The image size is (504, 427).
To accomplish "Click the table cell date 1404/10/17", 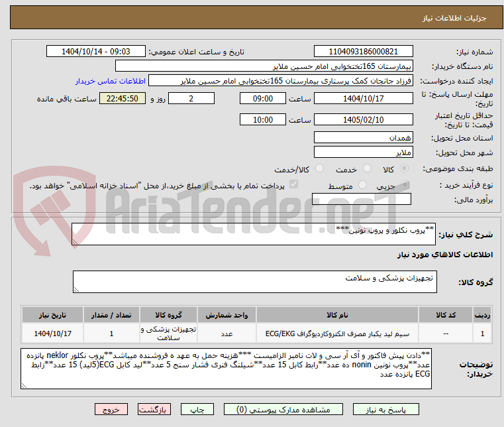I will tap(52, 334).
